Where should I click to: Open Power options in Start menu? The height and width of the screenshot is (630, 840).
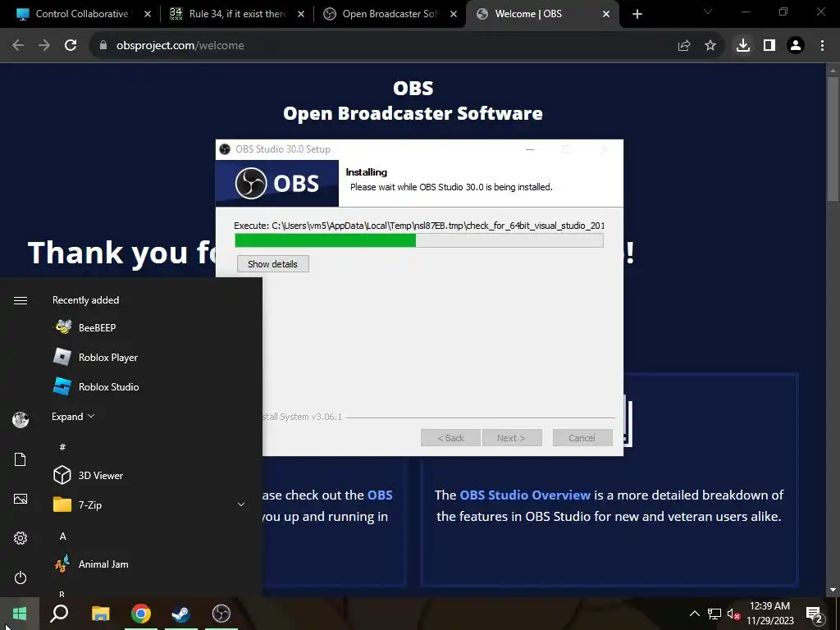click(x=21, y=577)
